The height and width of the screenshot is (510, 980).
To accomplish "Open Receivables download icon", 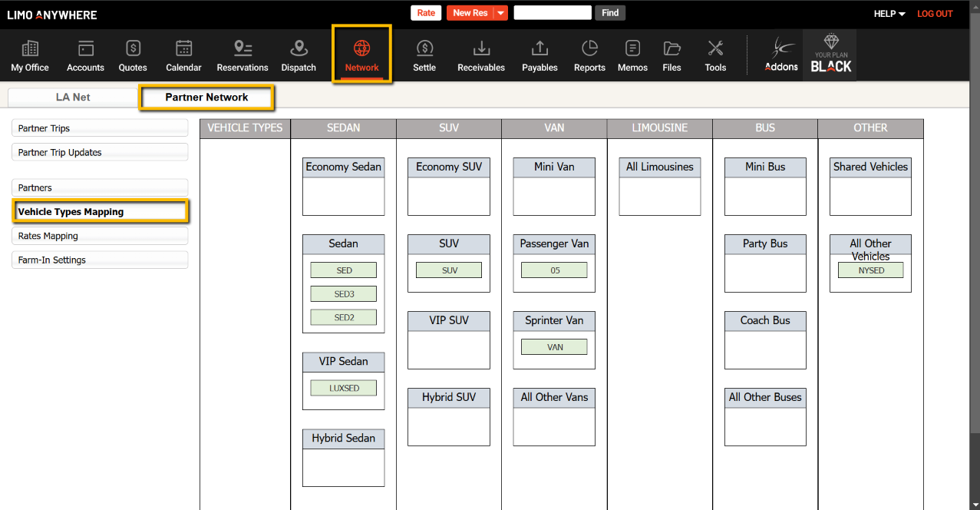I will tap(481, 49).
